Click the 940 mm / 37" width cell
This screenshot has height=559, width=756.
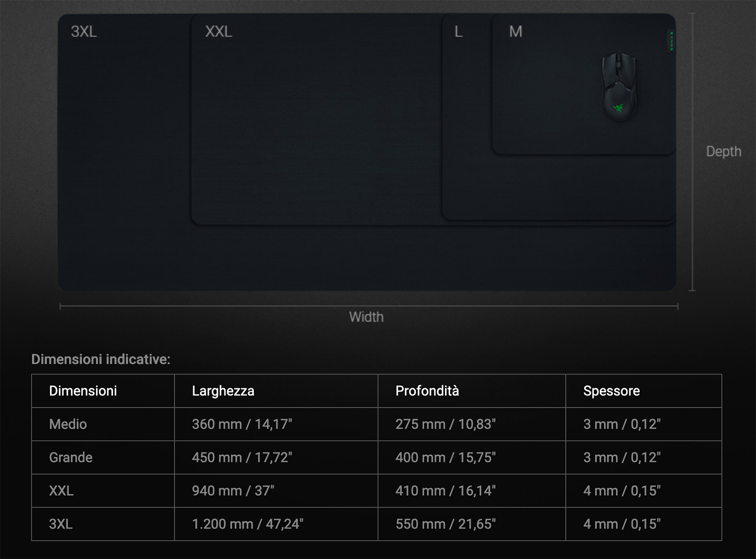(233, 491)
